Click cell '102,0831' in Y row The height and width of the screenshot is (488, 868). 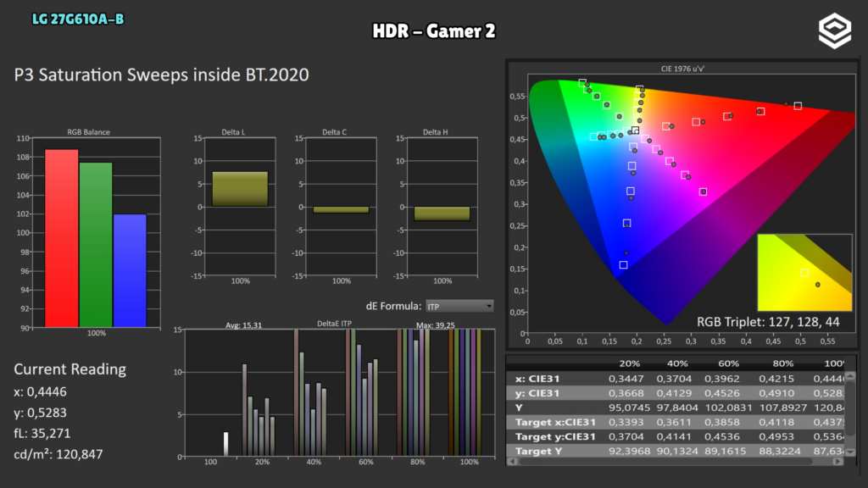click(728, 408)
